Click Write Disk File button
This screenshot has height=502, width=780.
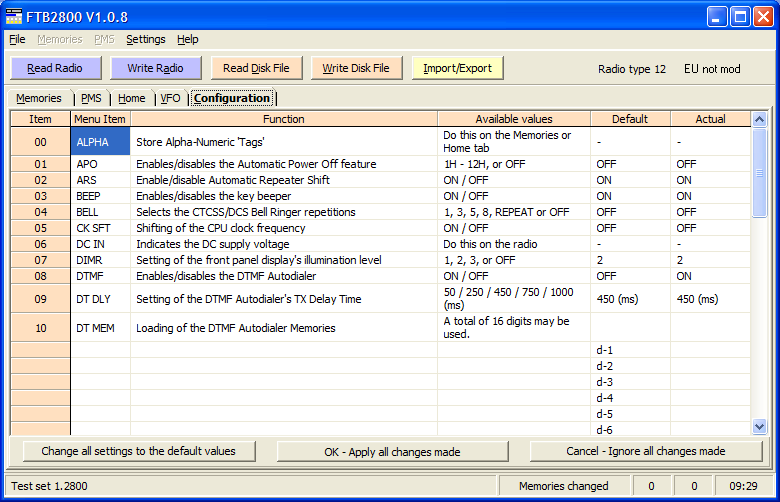click(356, 68)
